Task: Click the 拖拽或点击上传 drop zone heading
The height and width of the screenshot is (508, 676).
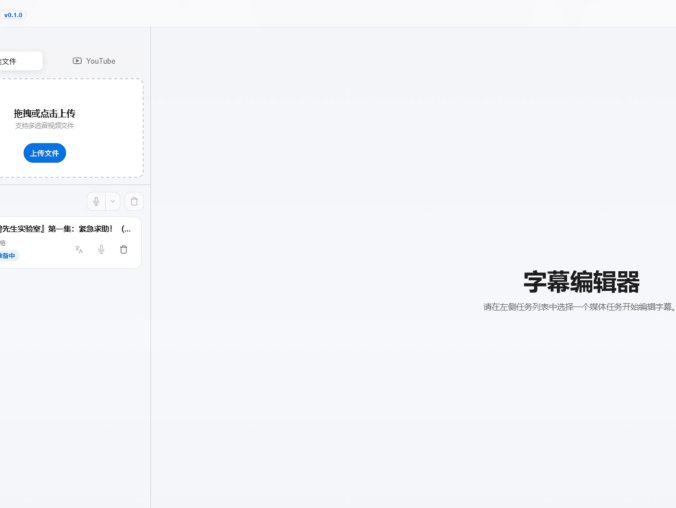Action: (44, 113)
